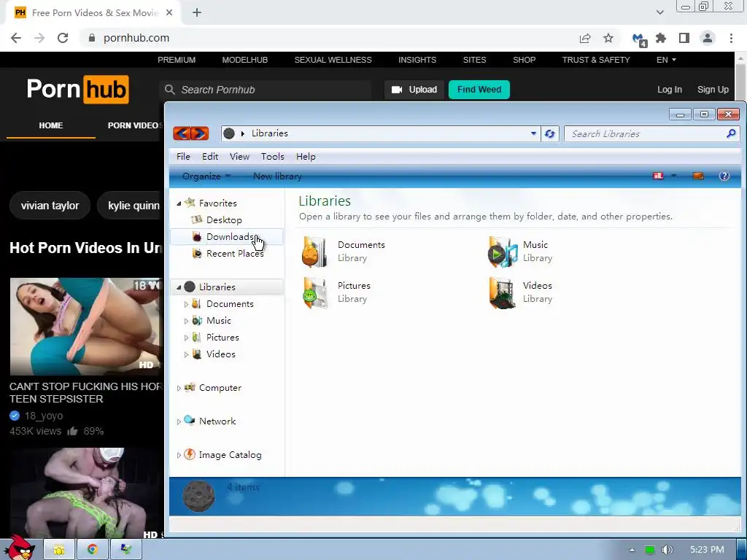Open the Tools menu

tap(273, 157)
